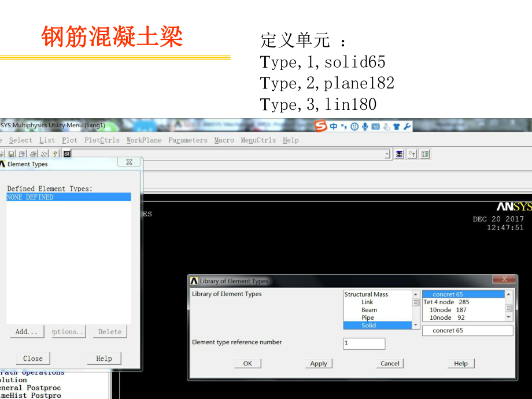The width and height of the screenshot is (532, 399).
Task: Click the Print toolbar icon
Action: [x=32, y=154]
